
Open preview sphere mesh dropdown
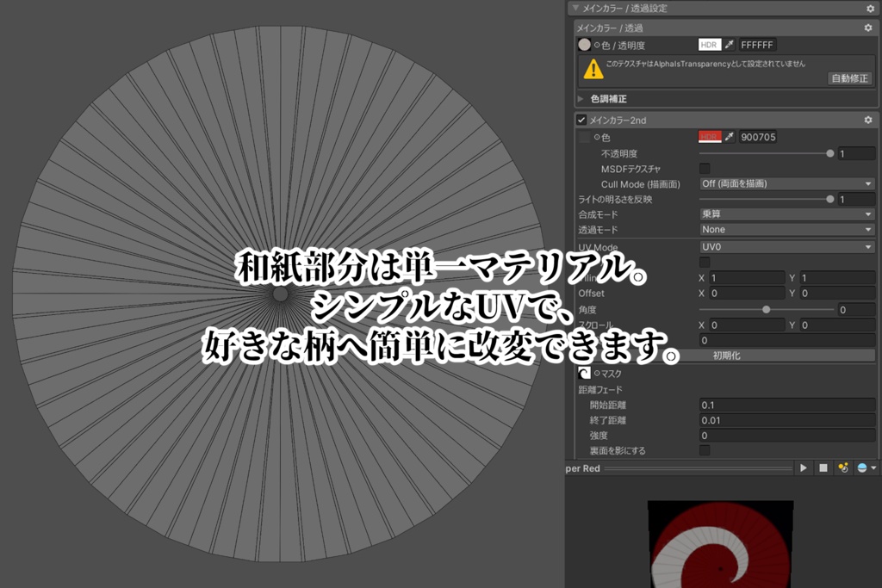point(866,467)
